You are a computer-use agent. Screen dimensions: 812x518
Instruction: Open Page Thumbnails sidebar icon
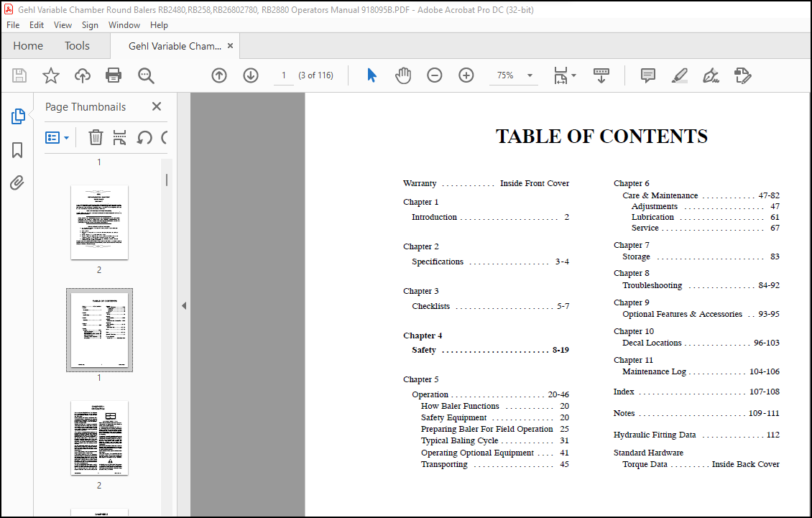[x=18, y=116]
